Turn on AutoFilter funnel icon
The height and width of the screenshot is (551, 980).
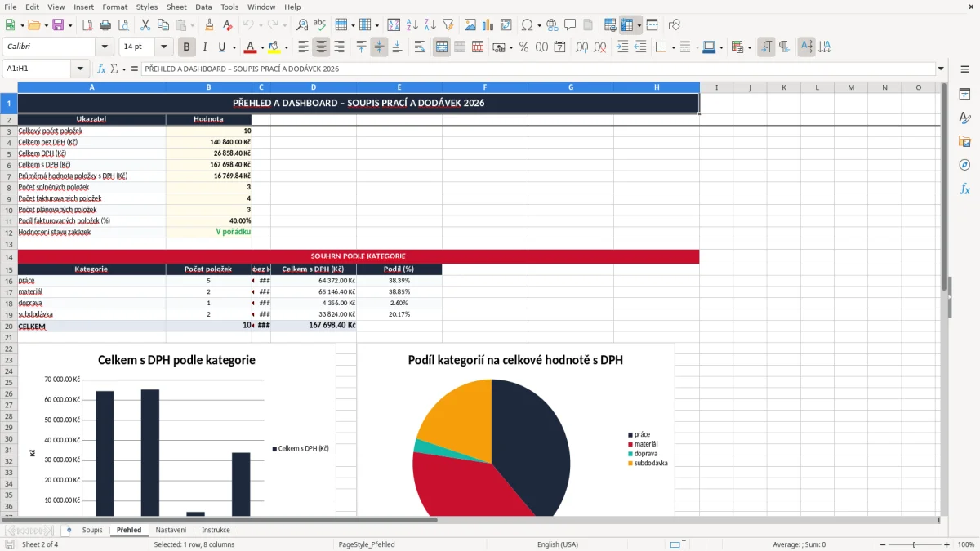point(448,25)
